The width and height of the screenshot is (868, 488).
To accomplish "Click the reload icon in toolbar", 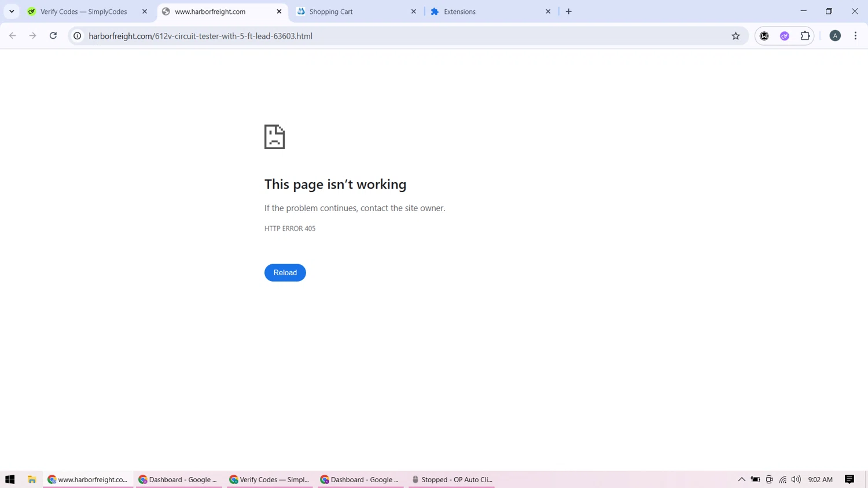I will [x=53, y=36].
